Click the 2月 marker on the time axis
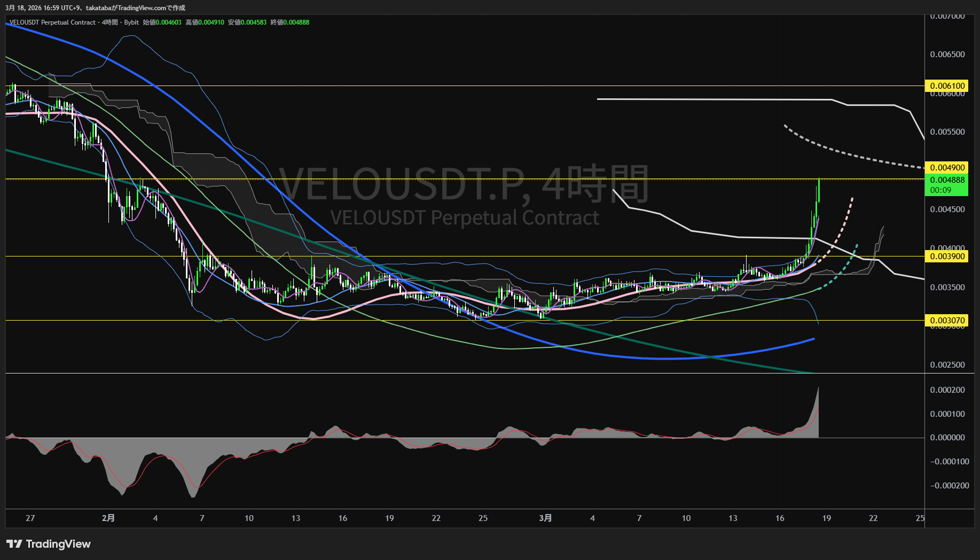Screen dimensions: 980x560 [108, 518]
